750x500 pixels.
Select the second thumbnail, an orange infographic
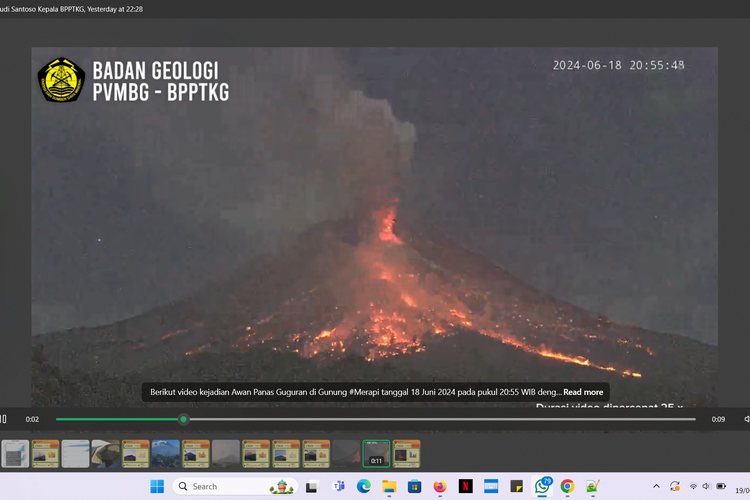point(45,454)
